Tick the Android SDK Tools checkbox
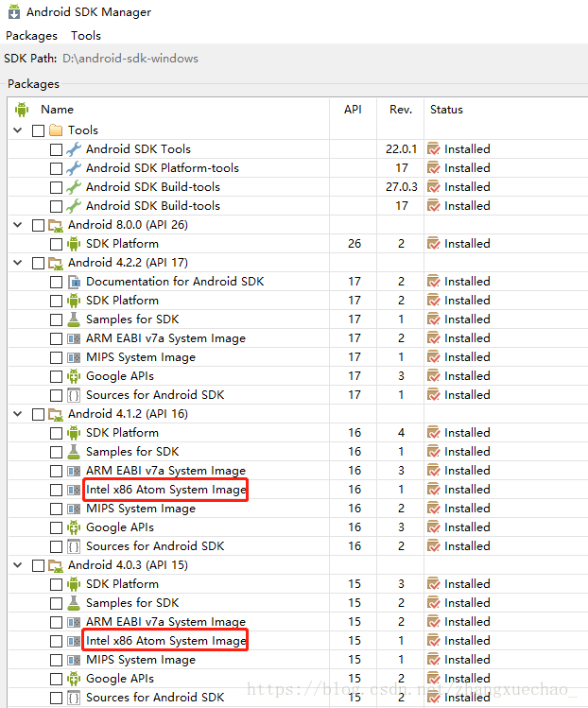Screen dimensions: 588x708 pyautogui.click(x=57, y=150)
